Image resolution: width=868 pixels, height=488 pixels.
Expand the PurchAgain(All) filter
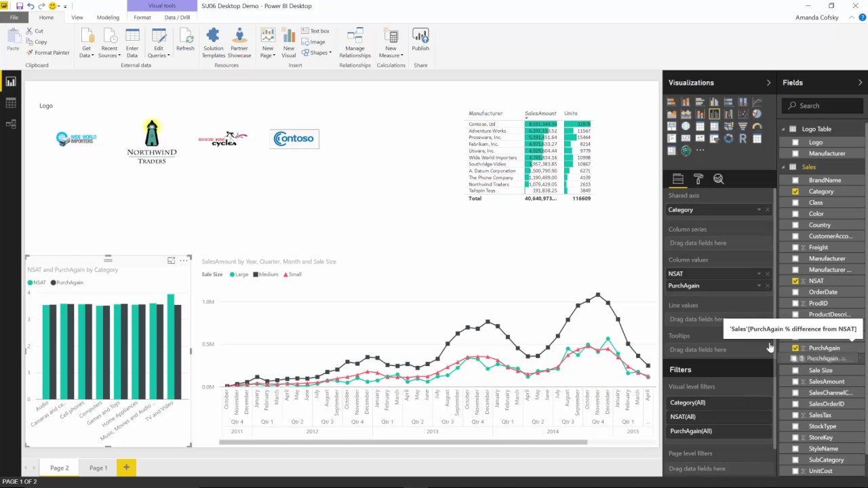[719, 431]
